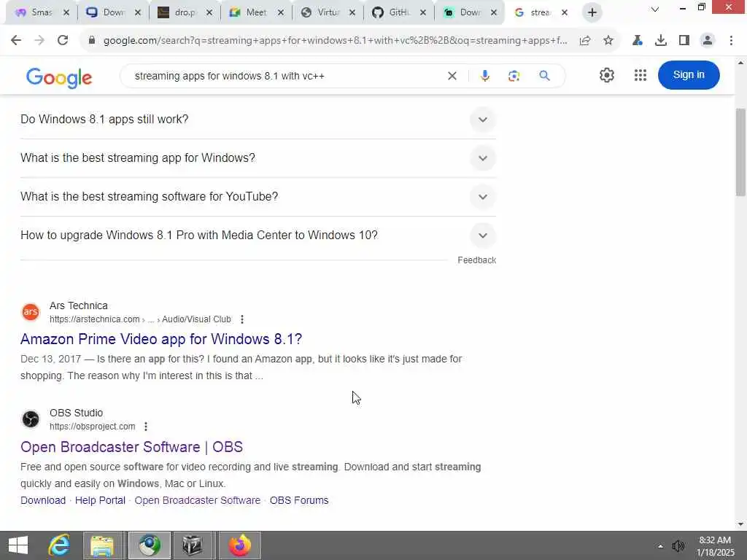Go back to the previous page

pos(16,41)
